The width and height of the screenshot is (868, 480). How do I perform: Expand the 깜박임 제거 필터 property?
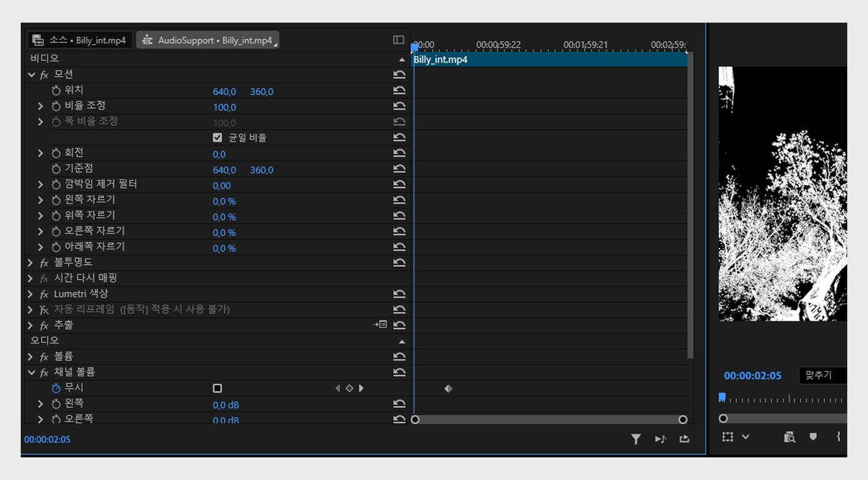click(x=42, y=184)
